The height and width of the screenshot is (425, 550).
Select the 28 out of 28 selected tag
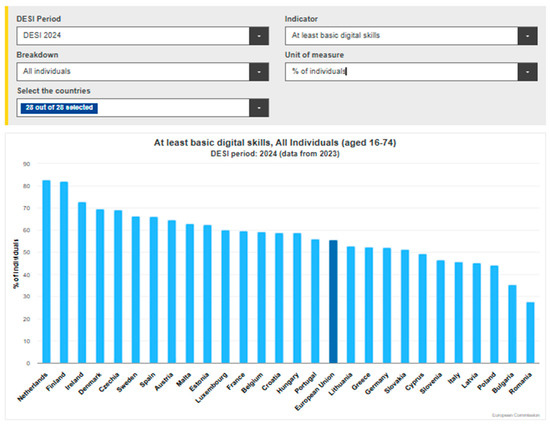coord(59,108)
